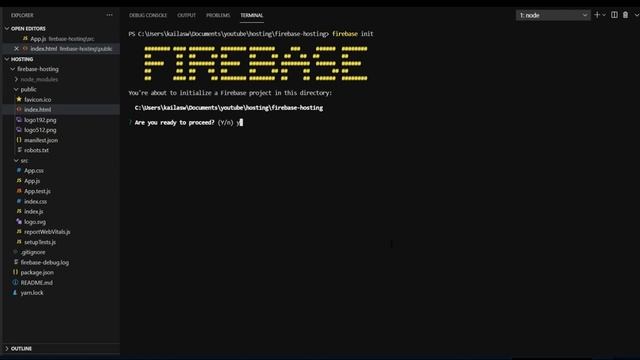Close index.html in Open Editors

16,49
